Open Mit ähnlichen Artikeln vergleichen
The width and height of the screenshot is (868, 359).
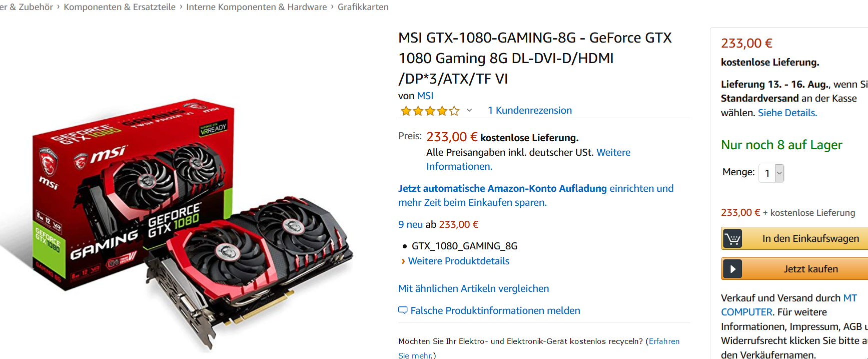pyautogui.click(x=474, y=288)
